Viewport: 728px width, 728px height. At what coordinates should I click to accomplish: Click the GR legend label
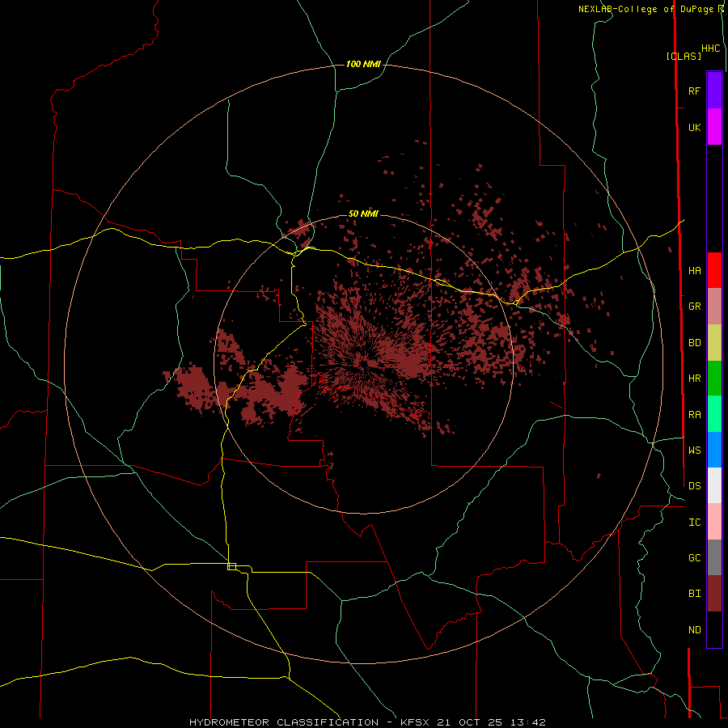[x=695, y=307]
